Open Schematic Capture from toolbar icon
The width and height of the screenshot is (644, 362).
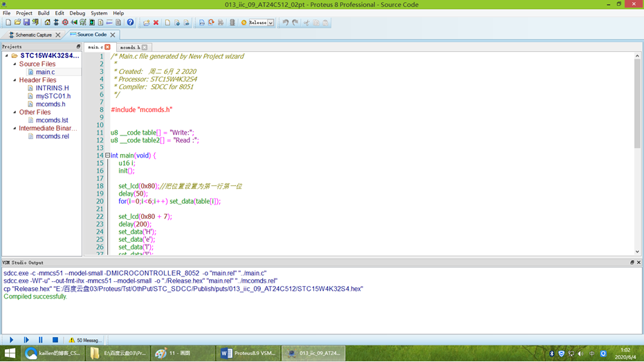[x=56, y=23]
